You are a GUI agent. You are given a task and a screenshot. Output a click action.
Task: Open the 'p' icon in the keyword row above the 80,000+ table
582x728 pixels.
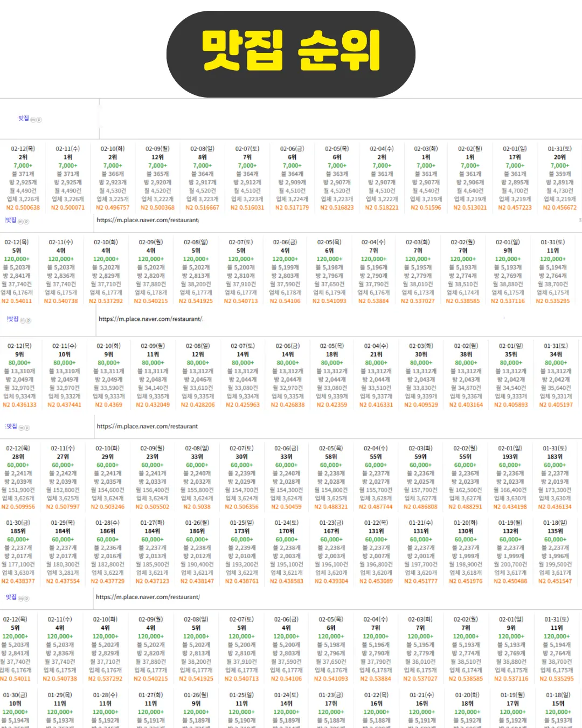[x=29, y=320]
